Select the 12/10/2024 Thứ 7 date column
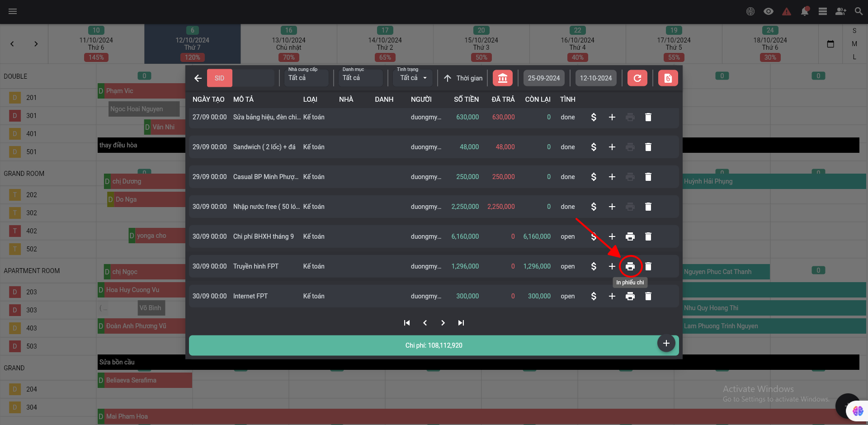The height and width of the screenshot is (425, 868). click(x=193, y=44)
